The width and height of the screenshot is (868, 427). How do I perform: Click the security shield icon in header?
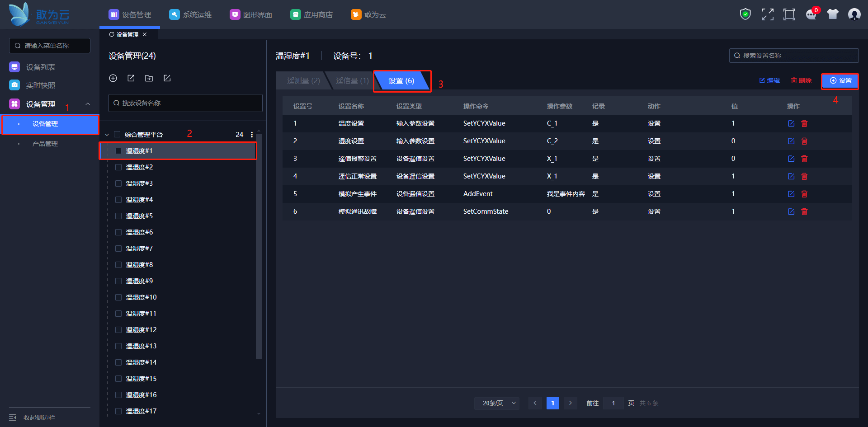745,14
